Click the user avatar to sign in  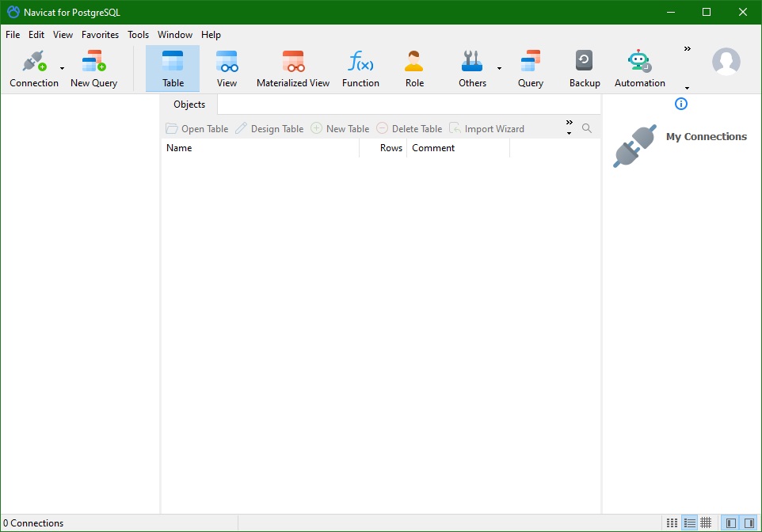(x=726, y=62)
